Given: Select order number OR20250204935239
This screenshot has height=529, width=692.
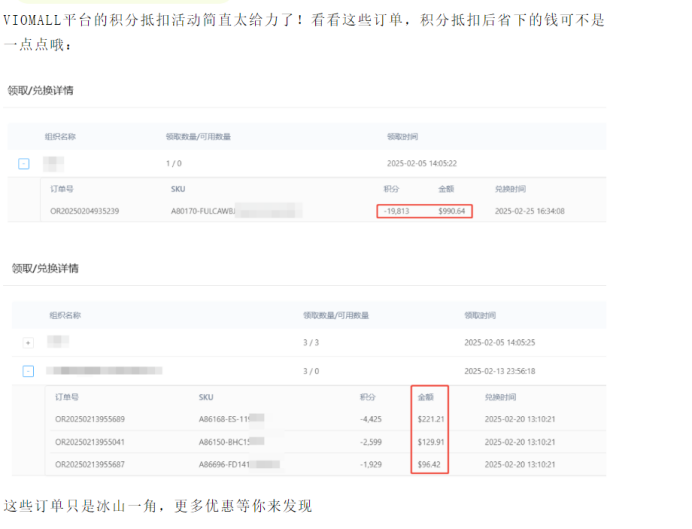Looking at the screenshot, I should tap(85, 211).
